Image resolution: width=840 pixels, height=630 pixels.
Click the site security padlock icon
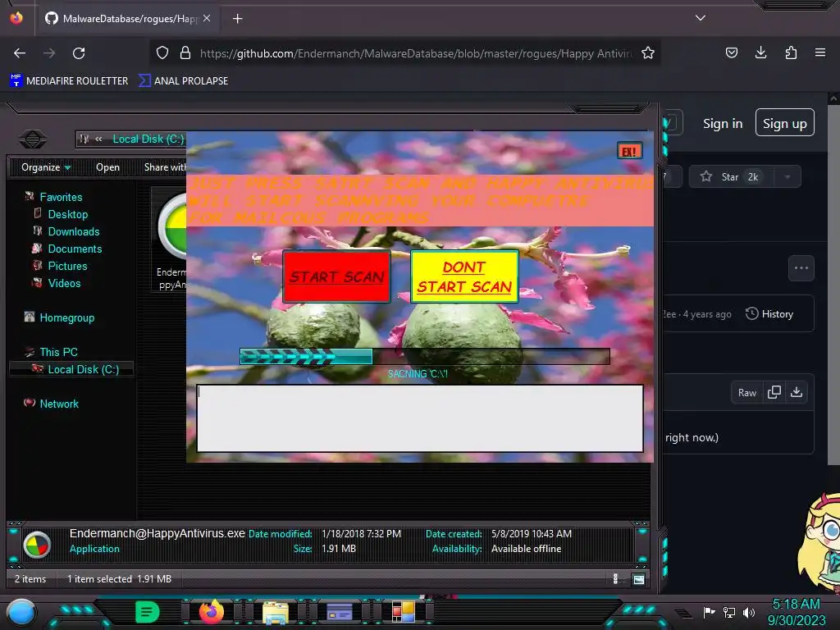tap(185, 52)
